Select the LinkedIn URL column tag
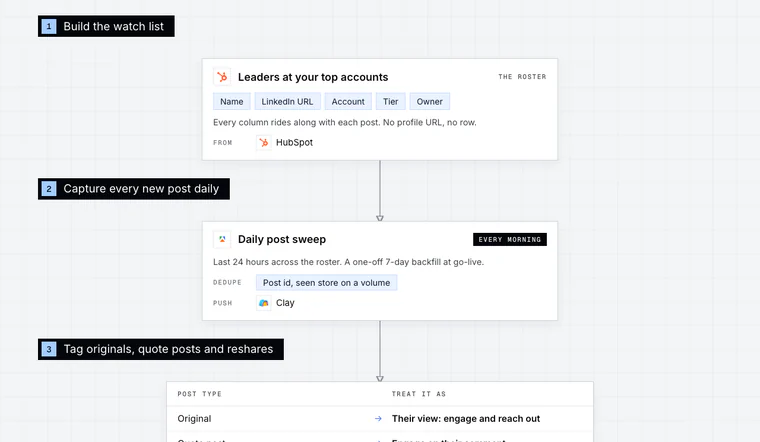The height and width of the screenshot is (442, 760). [287, 101]
